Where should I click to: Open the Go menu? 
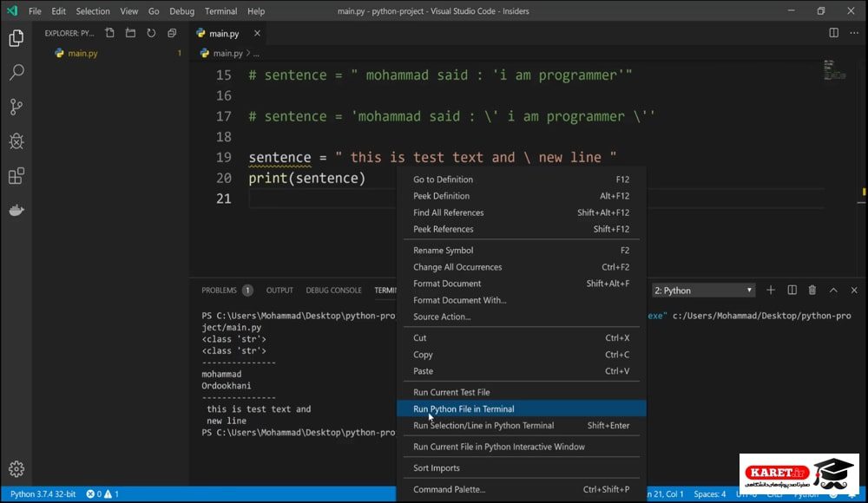point(154,11)
